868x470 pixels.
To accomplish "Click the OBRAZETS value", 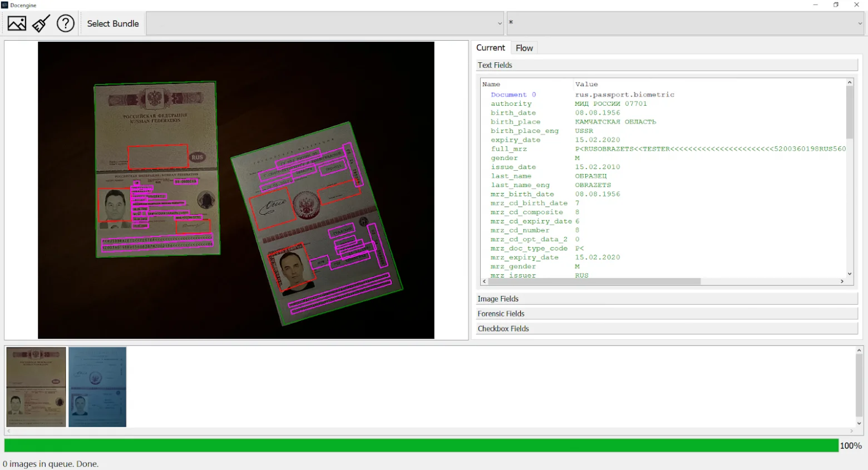I will click(593, 185).
